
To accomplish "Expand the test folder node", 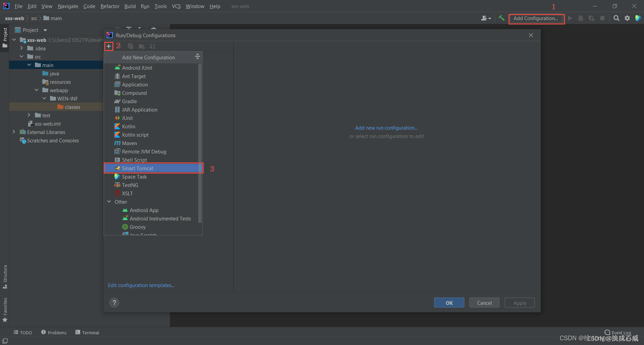I will tap(29, 115).
